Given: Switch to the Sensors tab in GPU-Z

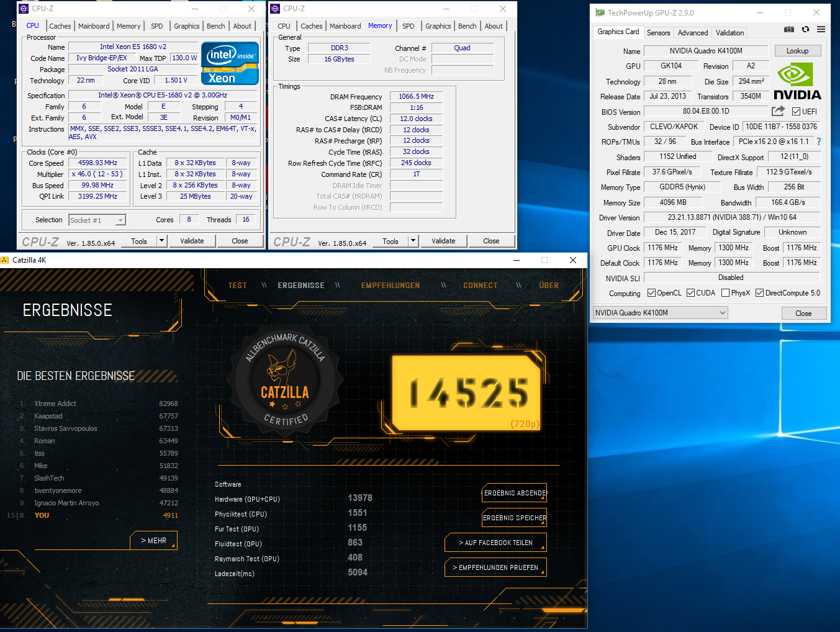Looking at the screenshot, I should 658,33.
